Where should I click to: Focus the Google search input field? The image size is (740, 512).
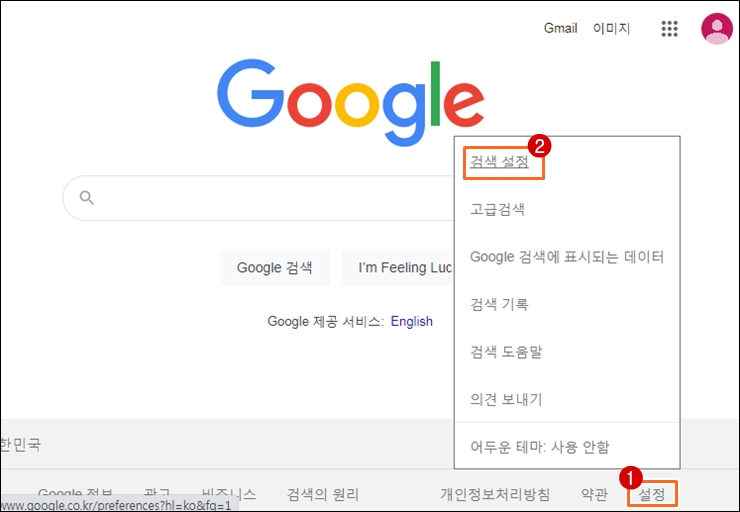coord(259,198)
